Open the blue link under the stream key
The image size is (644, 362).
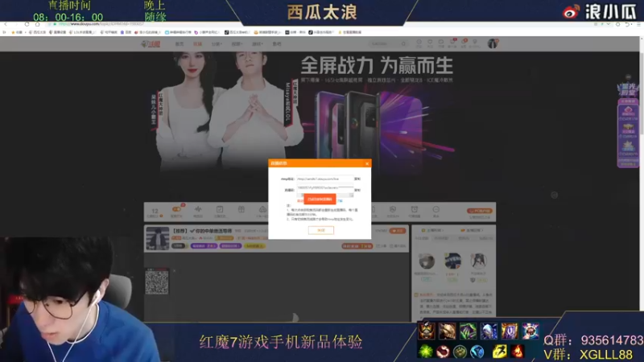[340, 200]
